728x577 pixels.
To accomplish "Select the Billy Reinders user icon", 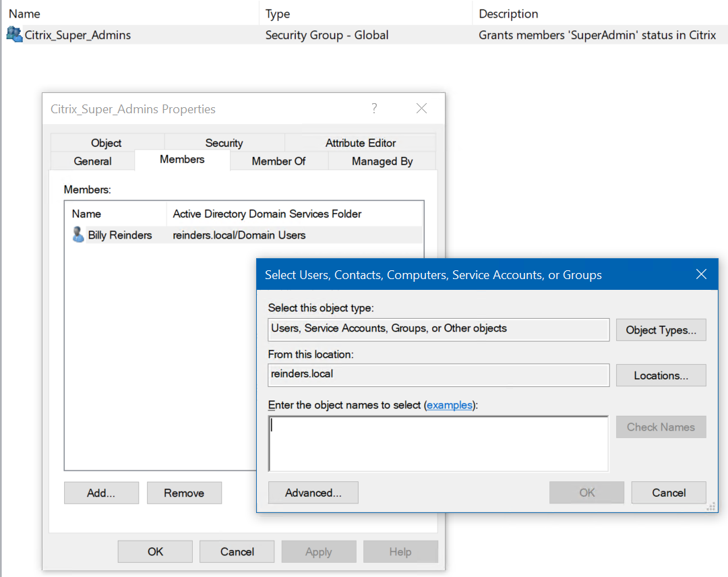I will 78,235.
